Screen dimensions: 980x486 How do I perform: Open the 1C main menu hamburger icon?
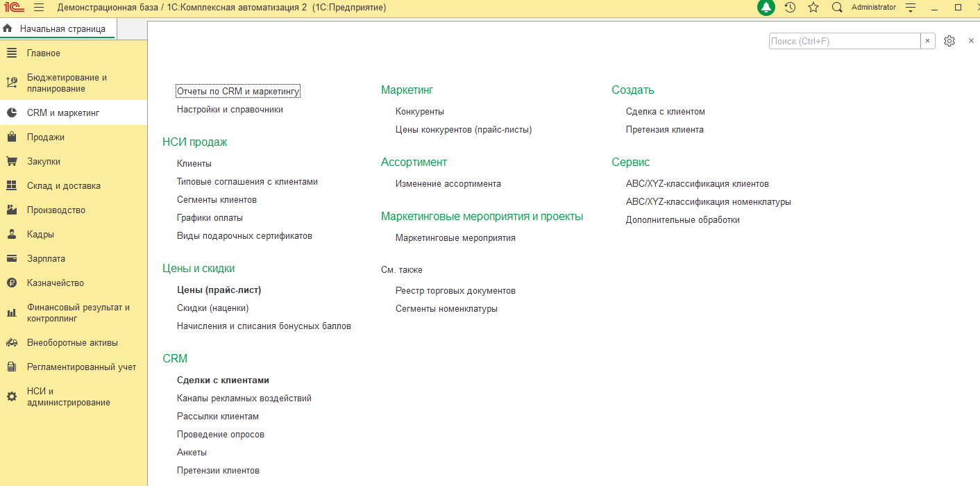pyautogui.click(x=38, y=8)
